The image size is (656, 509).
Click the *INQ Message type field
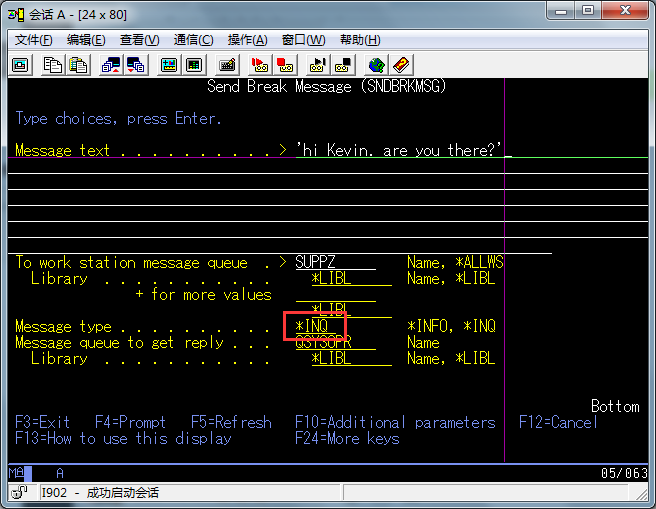(x=315, y=326)
